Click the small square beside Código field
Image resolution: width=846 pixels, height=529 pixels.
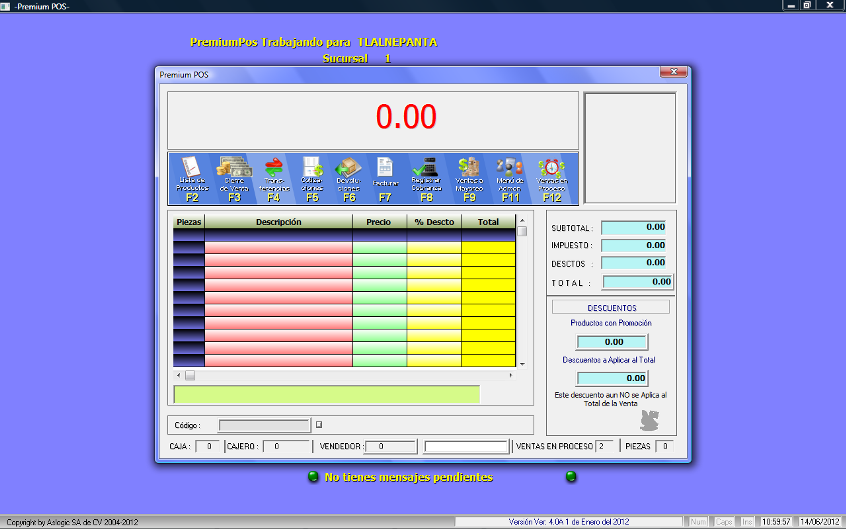[x=319, y=425]
